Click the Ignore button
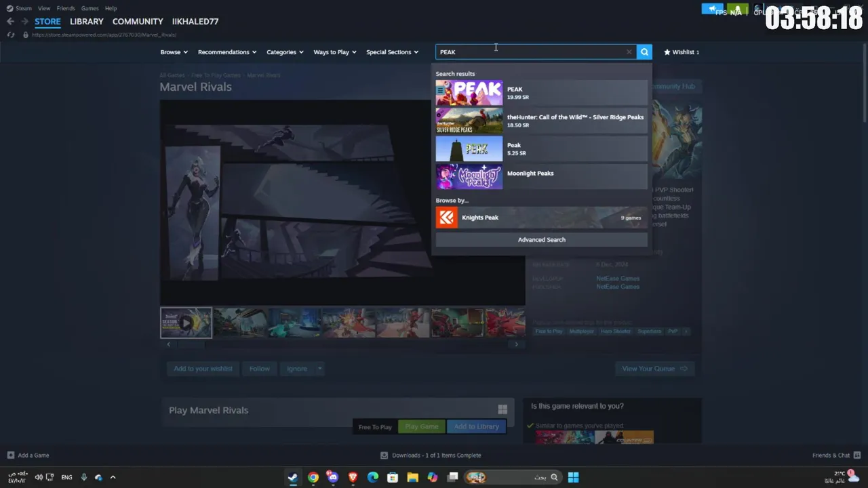The height and width of the screenshot is (488, 868). pos(297,369)
